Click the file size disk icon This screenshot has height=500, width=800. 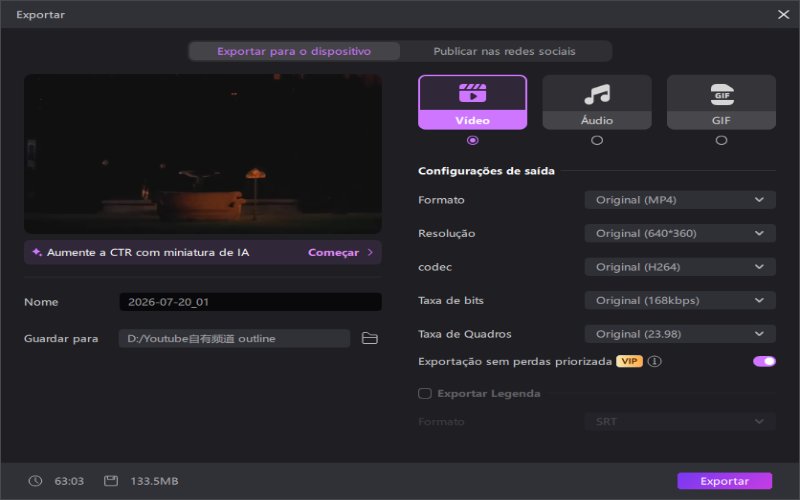click(x=111, y=481)
